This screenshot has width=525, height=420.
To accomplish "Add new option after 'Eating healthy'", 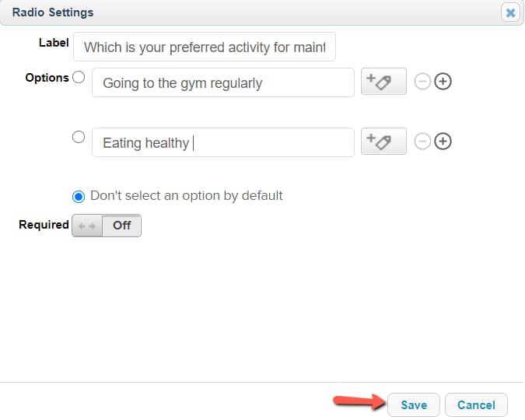I will 443,141.
